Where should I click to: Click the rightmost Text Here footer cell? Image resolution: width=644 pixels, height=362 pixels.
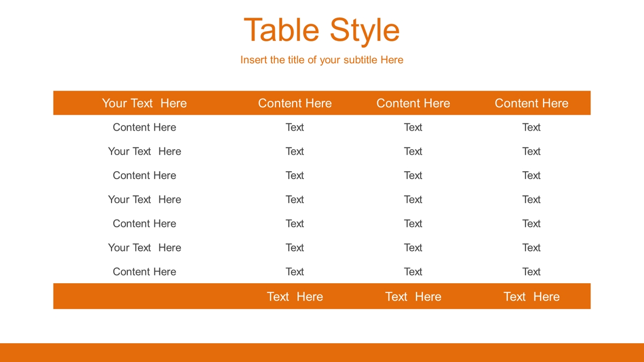coord(531,297)
